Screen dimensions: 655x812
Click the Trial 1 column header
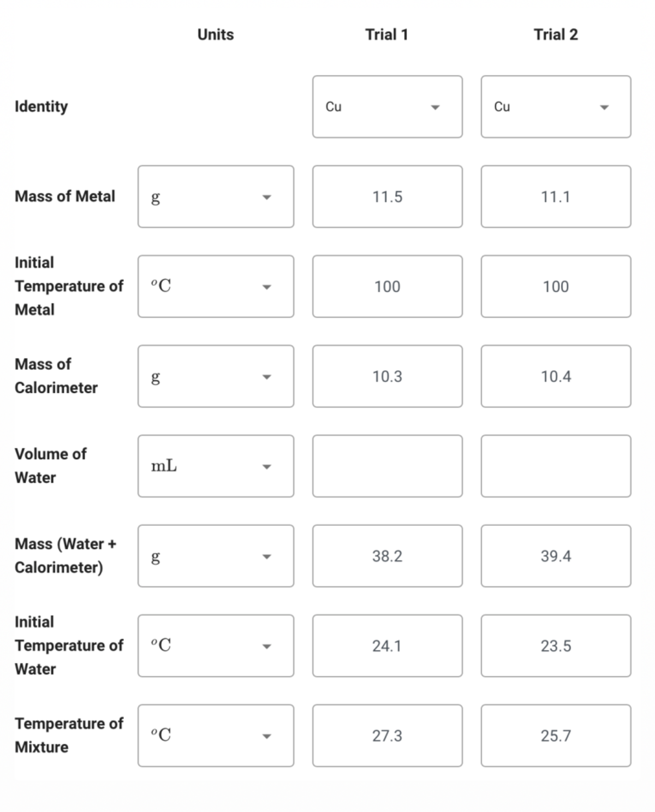click(386, 34)
